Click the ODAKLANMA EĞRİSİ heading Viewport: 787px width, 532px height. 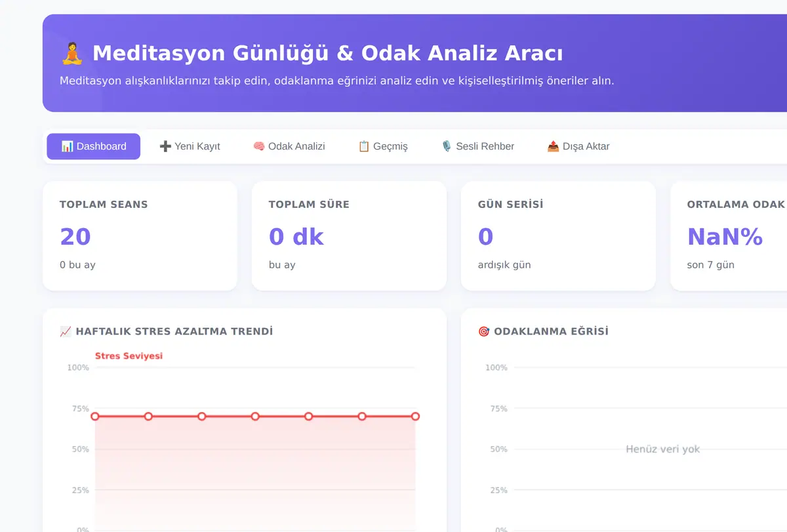(x=551, y=332)
